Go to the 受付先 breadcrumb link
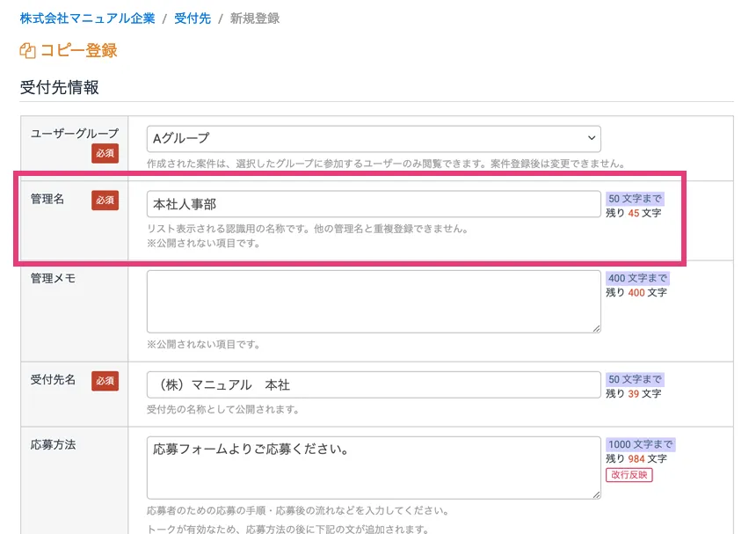This screenshot has width=756, height=534. (x=193, y=18)
